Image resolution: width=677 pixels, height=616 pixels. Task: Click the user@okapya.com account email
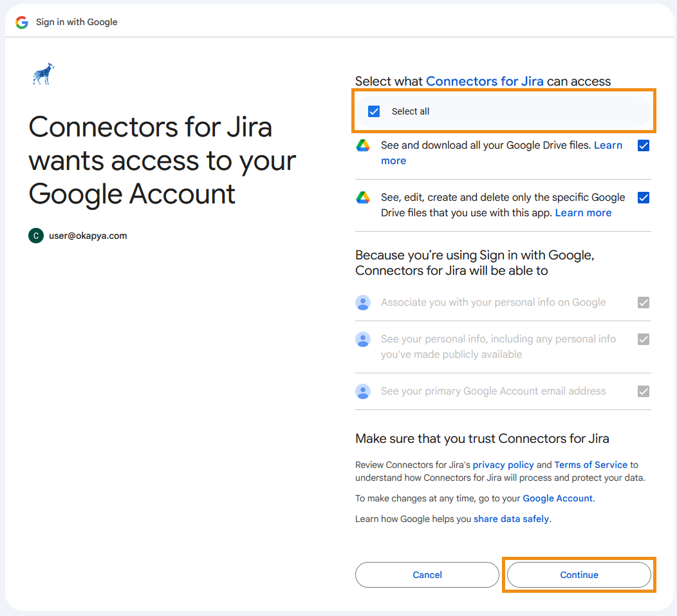point(88,236)
